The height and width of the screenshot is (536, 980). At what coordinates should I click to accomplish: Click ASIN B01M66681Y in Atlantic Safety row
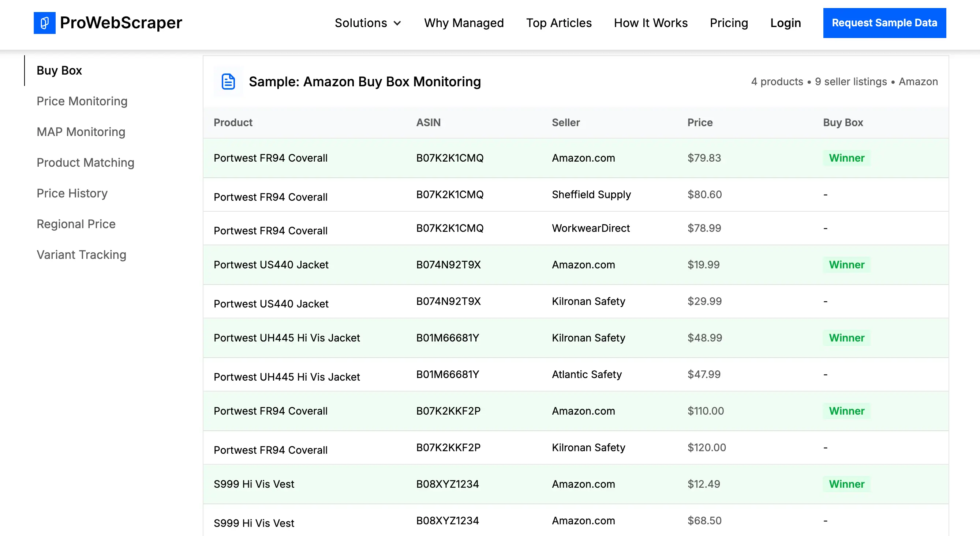pyautogui.click(x=448, y=374)
